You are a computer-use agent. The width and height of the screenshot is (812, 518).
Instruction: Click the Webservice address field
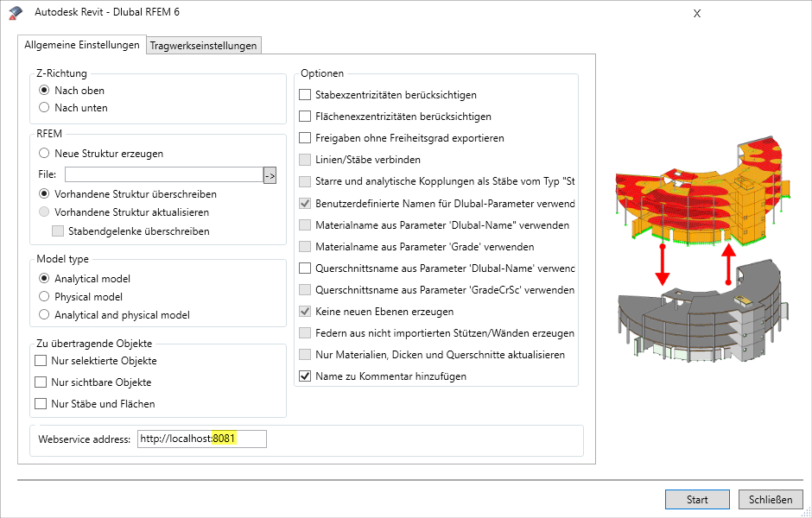click(201, 439)
